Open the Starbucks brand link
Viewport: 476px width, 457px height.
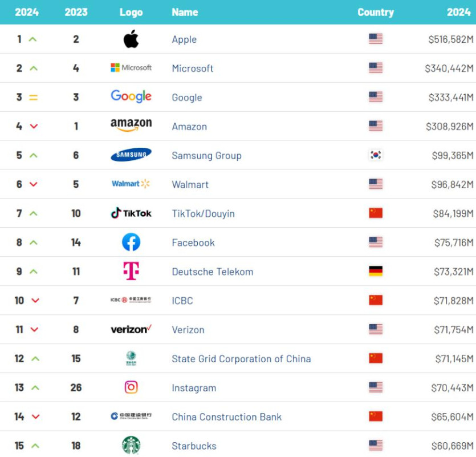point(194,446)
